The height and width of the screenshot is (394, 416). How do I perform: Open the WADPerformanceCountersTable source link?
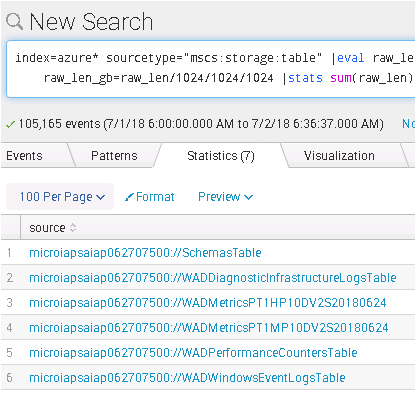tap(193, 353)
